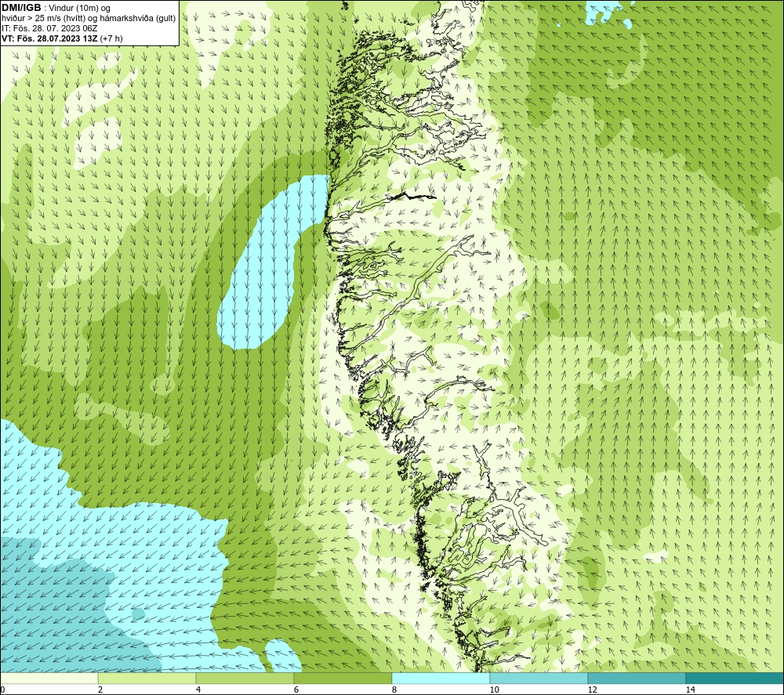The width and height of the screenshot is (784, 695).
Task: Click the '2' colorbar tick label
Action: click(x=100, y=690)
